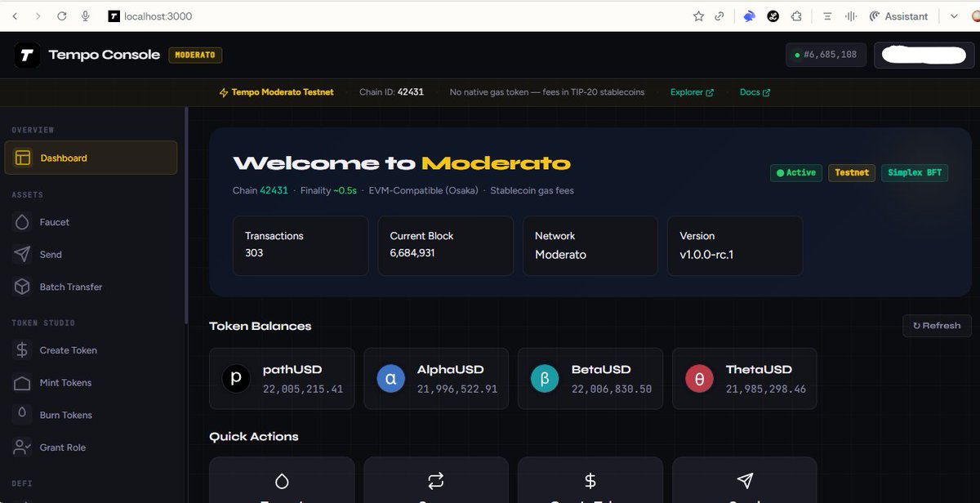Click the link icon beside the bookmark star
The image size is (980, 503).
(x=719, y=16)
